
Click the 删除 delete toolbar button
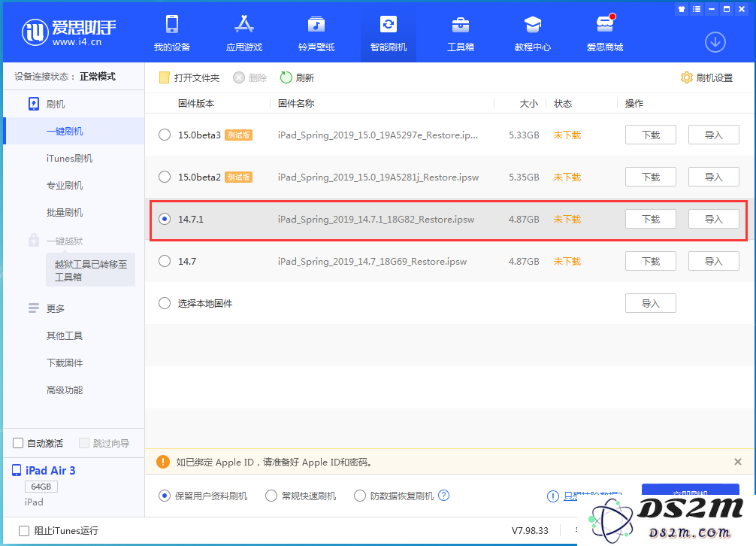pos(249,77)
